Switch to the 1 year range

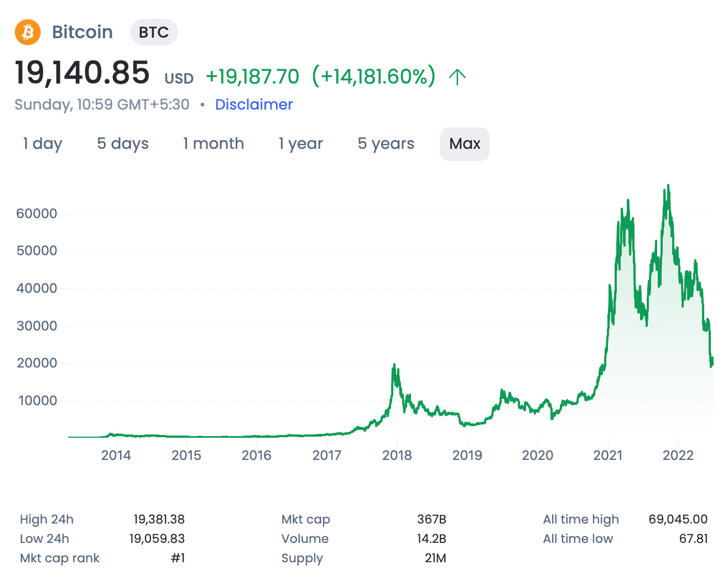pos(301,144)
